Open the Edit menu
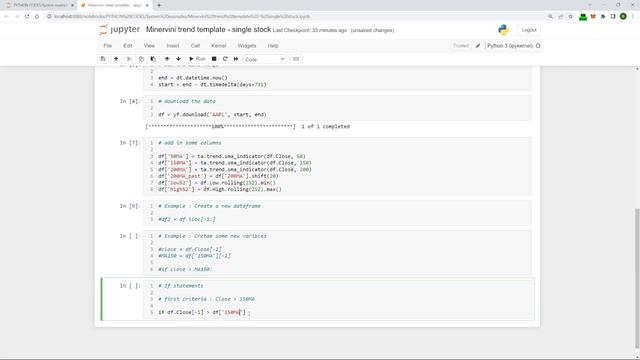Viewport: 640px width, 360px height. click(x=128, y=46)
